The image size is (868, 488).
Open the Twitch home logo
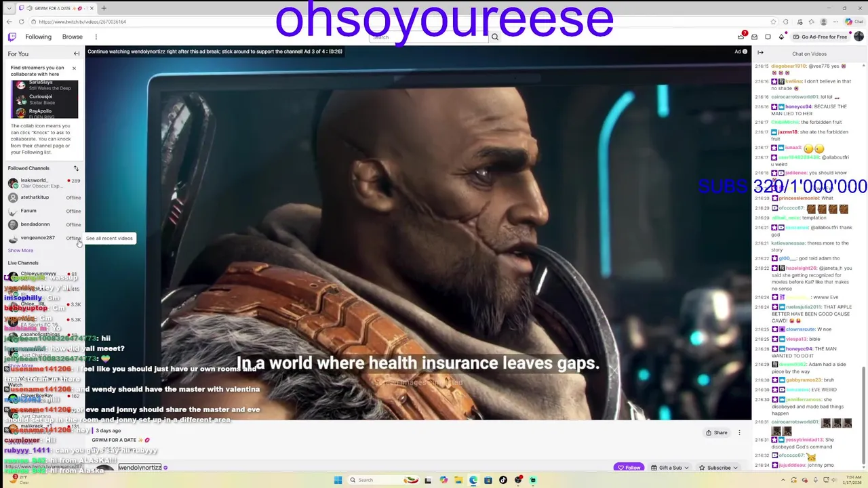[x=12, y=37]
